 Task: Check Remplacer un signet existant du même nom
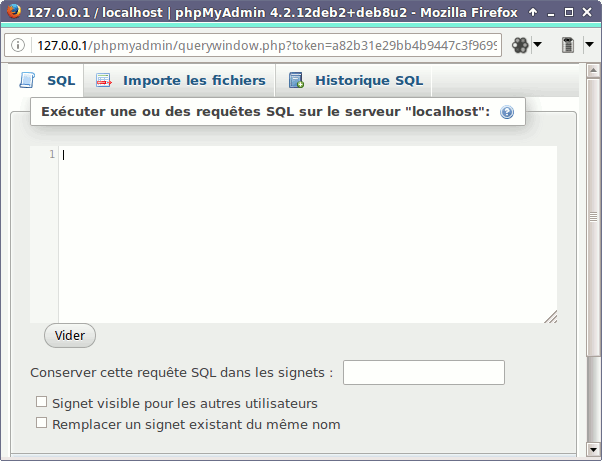coord(41,423)
